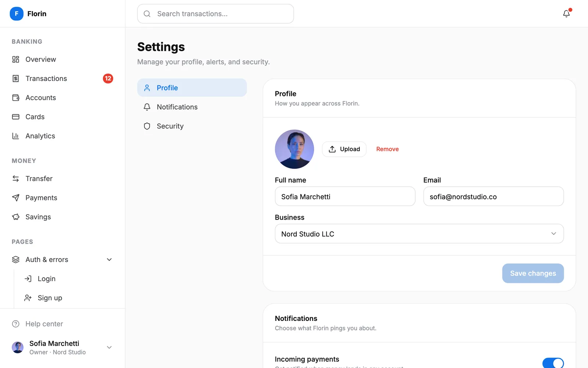Click the search magnifier icon
588x368 pixels.
point(147,14)
